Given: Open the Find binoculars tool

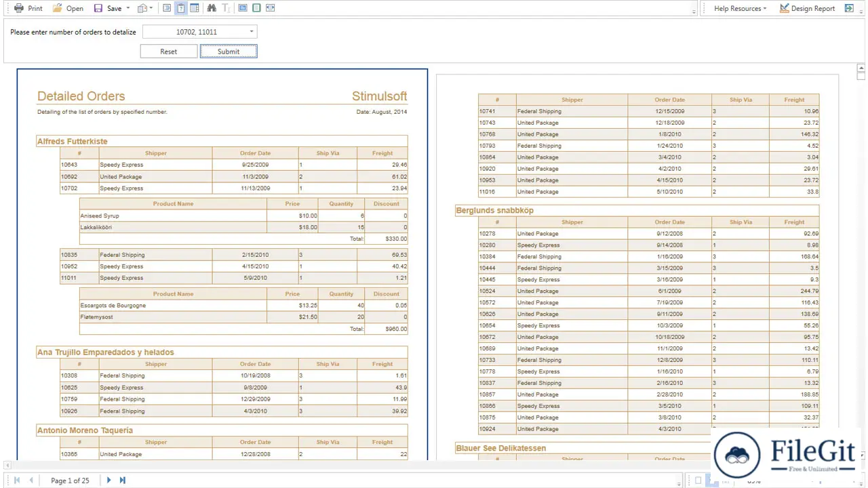Looking at the screenshot, I should [212, 8].
